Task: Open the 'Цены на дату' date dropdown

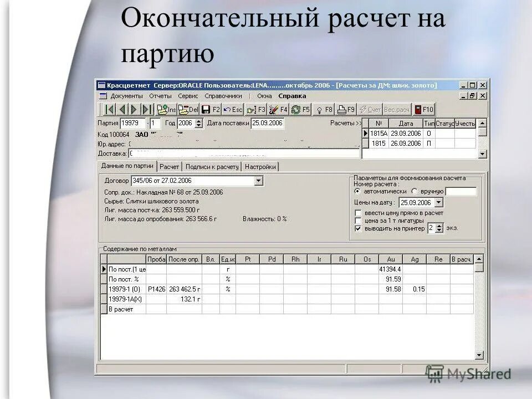Action: click(438, 202)
